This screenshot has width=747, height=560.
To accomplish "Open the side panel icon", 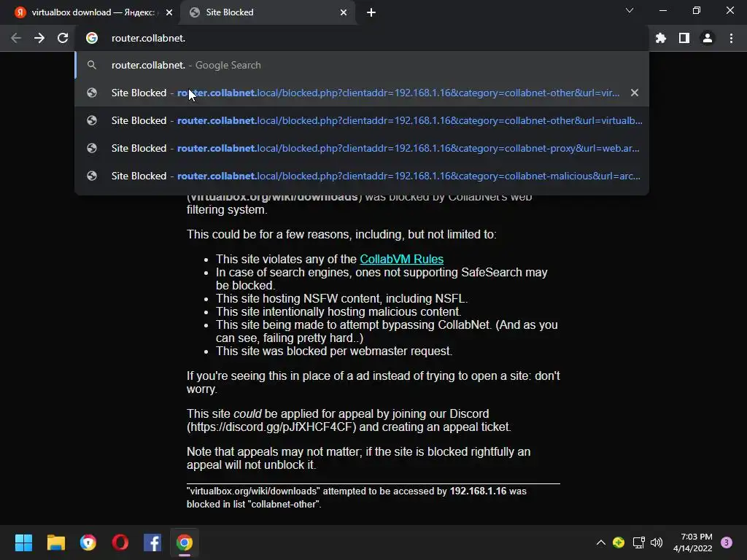I will tap(684, 38).
